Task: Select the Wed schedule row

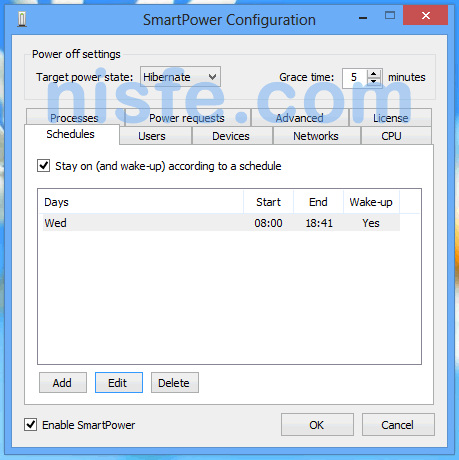Action: coord(221,223)
